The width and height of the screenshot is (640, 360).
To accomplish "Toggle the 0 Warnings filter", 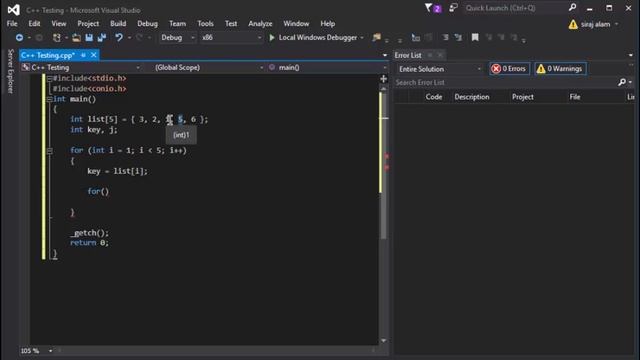I will [560, 69].
